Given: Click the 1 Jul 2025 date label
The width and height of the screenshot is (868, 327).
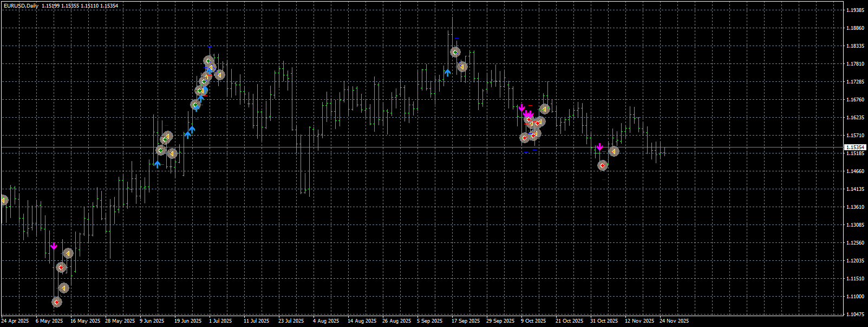Looking at the screenshot, I should coord(220,321).
